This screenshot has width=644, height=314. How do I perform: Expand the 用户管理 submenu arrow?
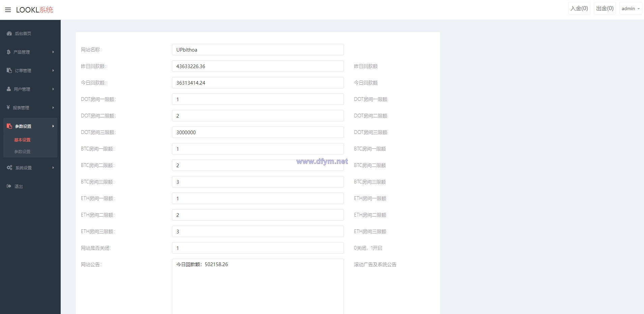53,89
